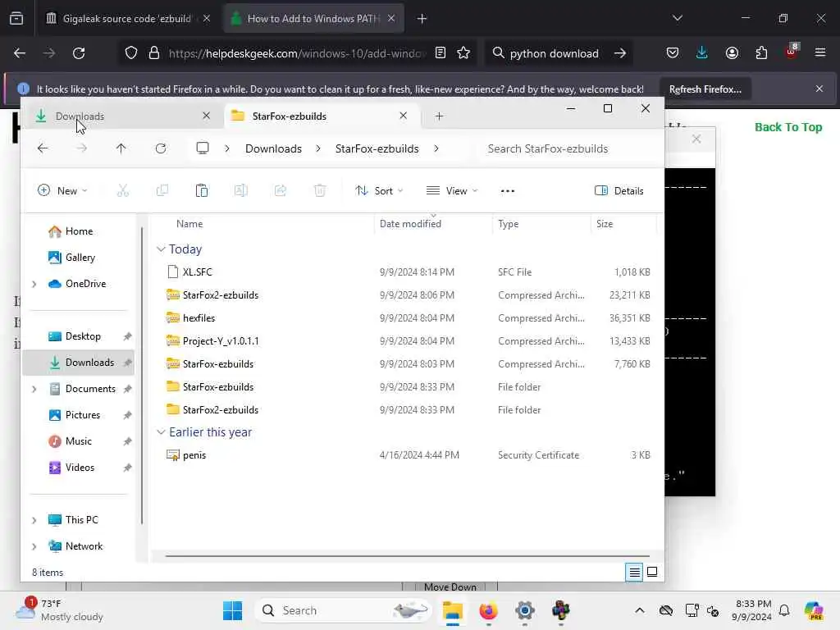The width and height of the screenshot is (840, 630).
Task: Click the Paste clipboard icon in Explorer toolbar
Action: pyautogui.click(x=202, y=190)
